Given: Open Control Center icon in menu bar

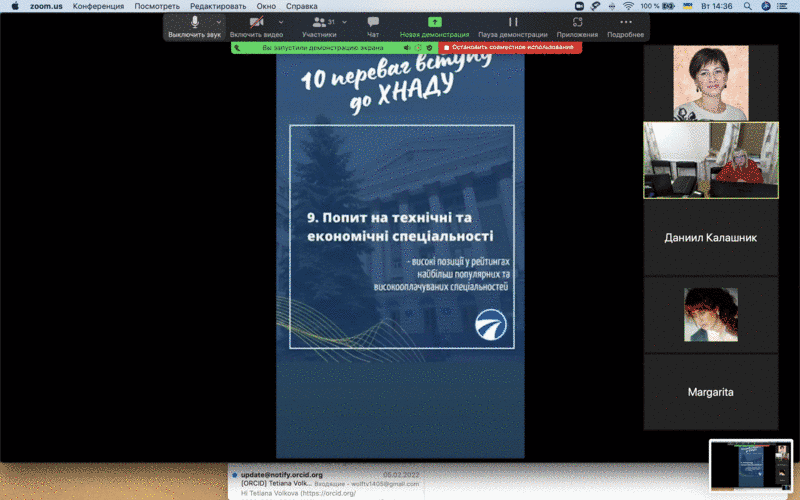Looking at the screenshot, I should tap(782, 6).
